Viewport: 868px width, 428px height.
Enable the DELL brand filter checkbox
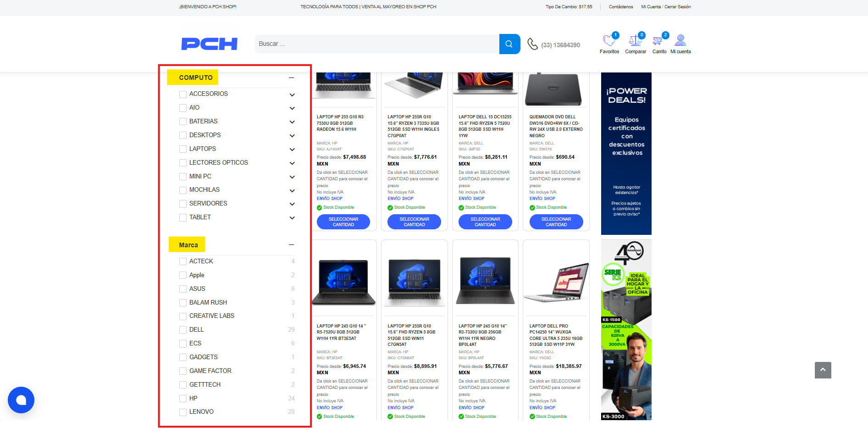[x=183, y=330]
